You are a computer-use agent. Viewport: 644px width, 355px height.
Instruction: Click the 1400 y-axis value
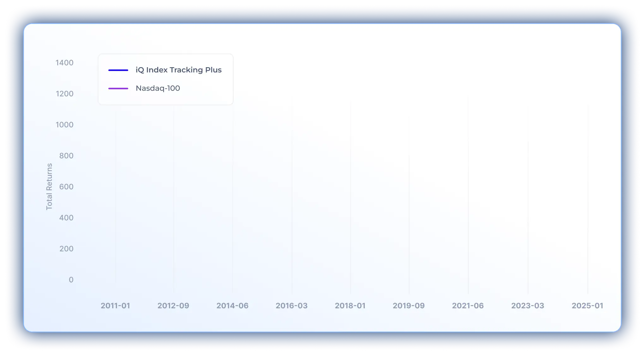coord(64,63)
